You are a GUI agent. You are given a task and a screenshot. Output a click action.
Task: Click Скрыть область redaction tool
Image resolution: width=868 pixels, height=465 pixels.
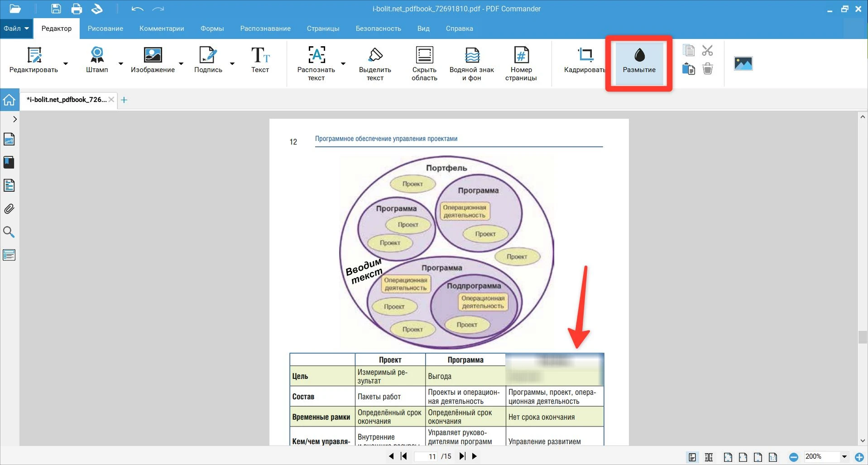(x=424, y=63)
